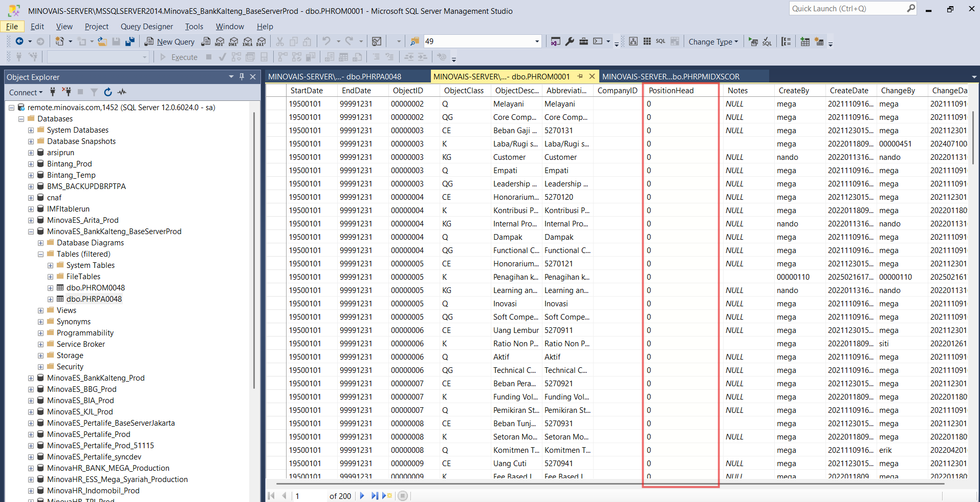Click the 'Melayani' ObjectDesc cell
Viewport: 980px width, 502px height.
(515, 103)
